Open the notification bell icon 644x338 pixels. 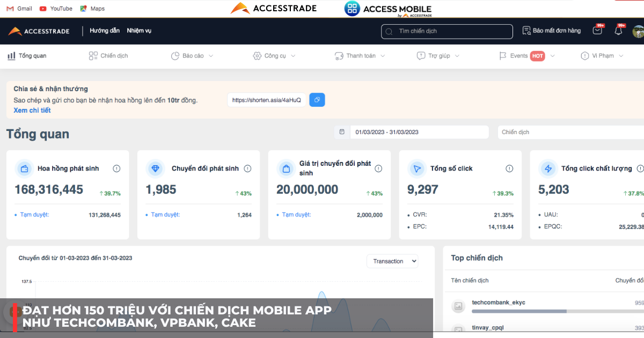(x=618, y=31)
